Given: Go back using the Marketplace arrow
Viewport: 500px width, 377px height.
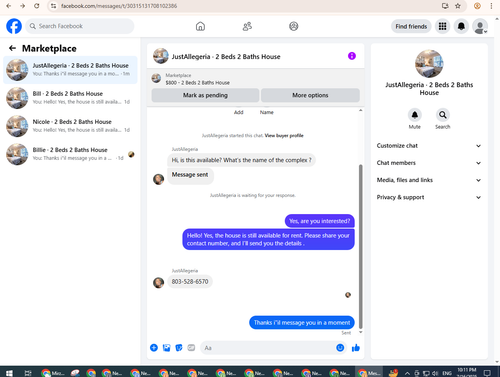Looking at the screenshot, I should [x=12, y=48].
